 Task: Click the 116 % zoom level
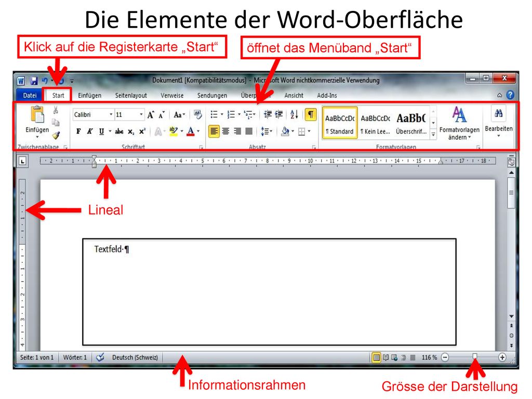[x=430, y=357]
